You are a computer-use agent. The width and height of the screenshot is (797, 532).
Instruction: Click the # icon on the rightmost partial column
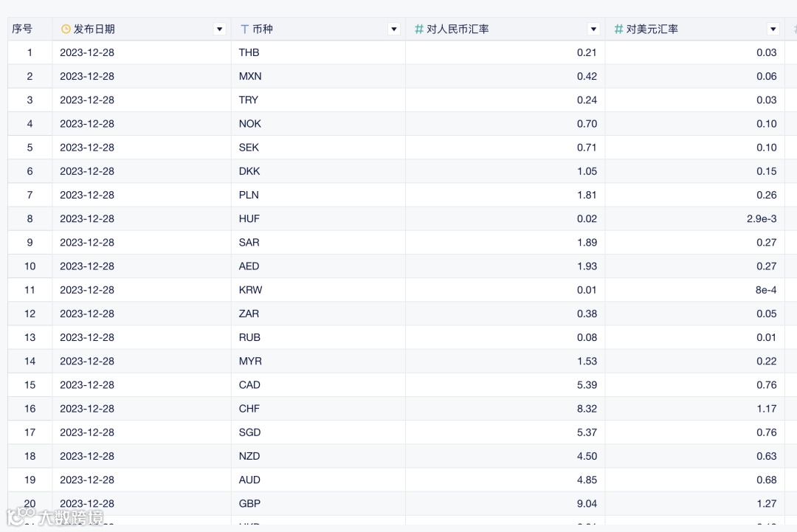click(x=793, y=29)
